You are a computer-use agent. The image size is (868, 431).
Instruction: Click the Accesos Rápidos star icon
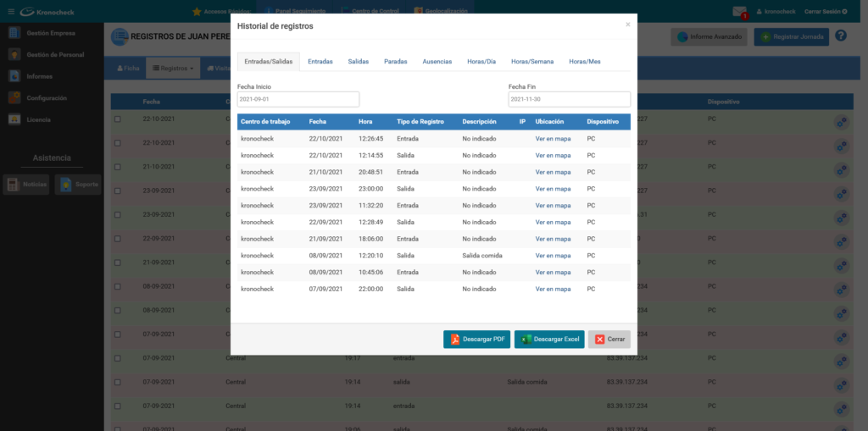[x=197, y=11]
